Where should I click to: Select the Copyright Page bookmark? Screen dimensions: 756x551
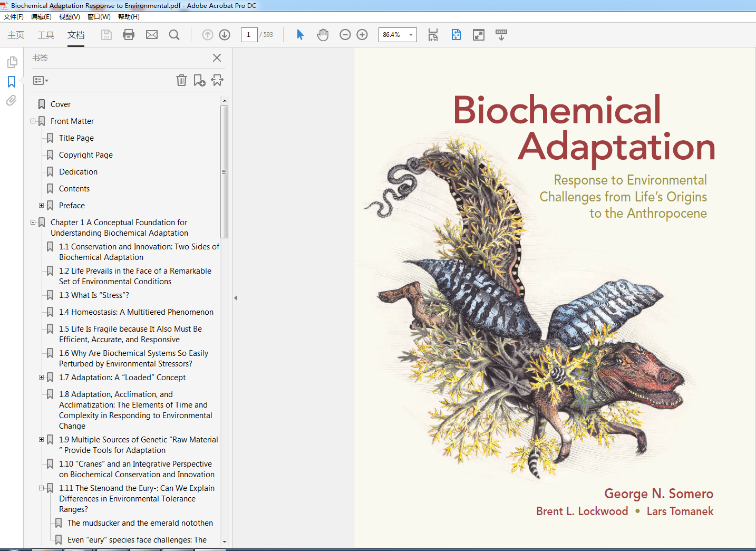coord(86,155)
